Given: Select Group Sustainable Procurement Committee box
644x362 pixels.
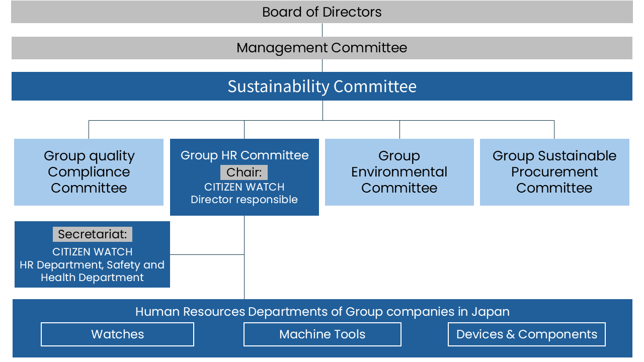Looking at the screenshot, I should [554, 172].
